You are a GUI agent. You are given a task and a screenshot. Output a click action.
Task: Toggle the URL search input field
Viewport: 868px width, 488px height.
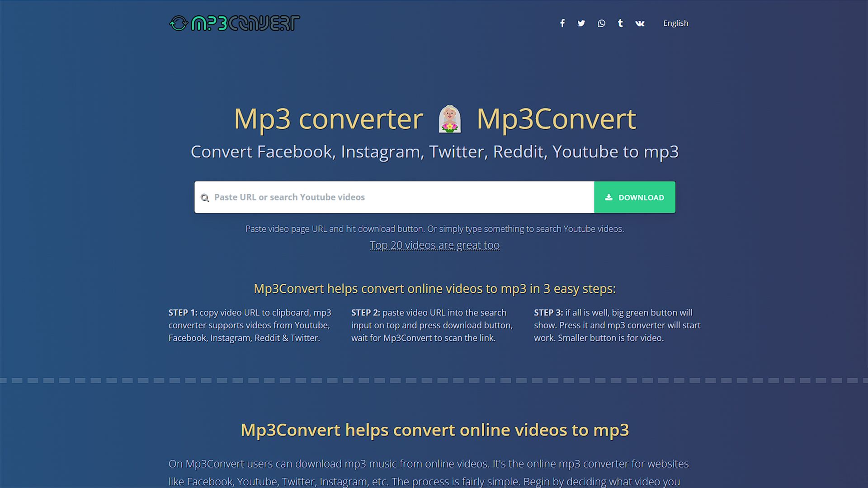point(393,197)
